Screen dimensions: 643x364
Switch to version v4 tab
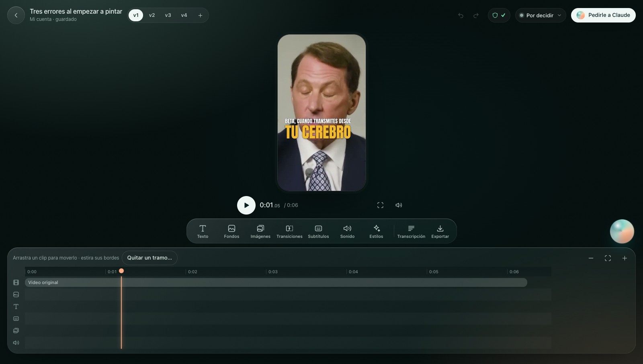tap(184, 15)
